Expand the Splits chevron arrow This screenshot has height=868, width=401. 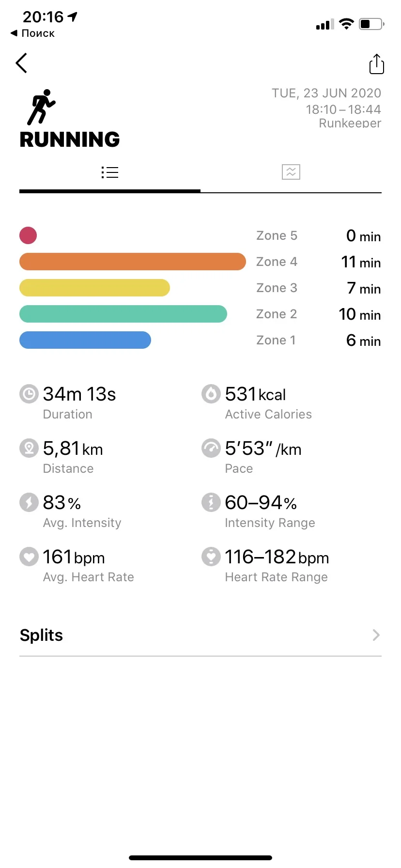coord(376,635)
